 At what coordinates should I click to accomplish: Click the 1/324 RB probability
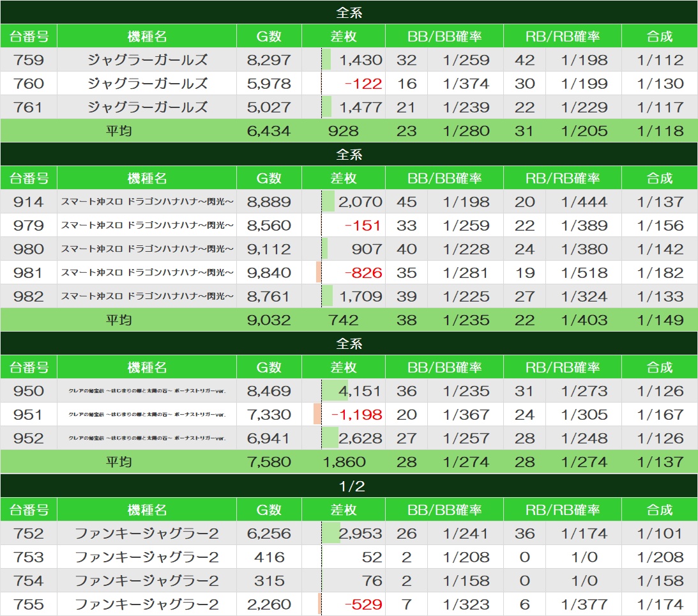584,296
